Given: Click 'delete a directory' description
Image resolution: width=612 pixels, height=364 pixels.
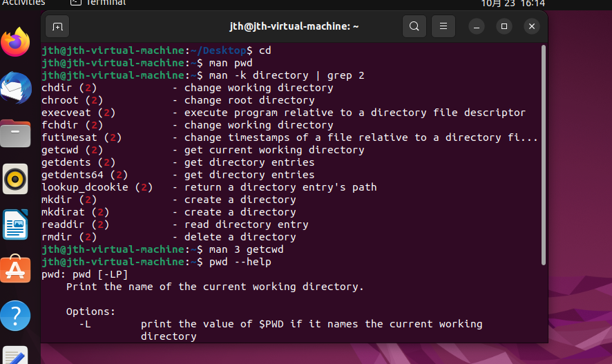Looking at the screenshot, I should click(240, 237).
